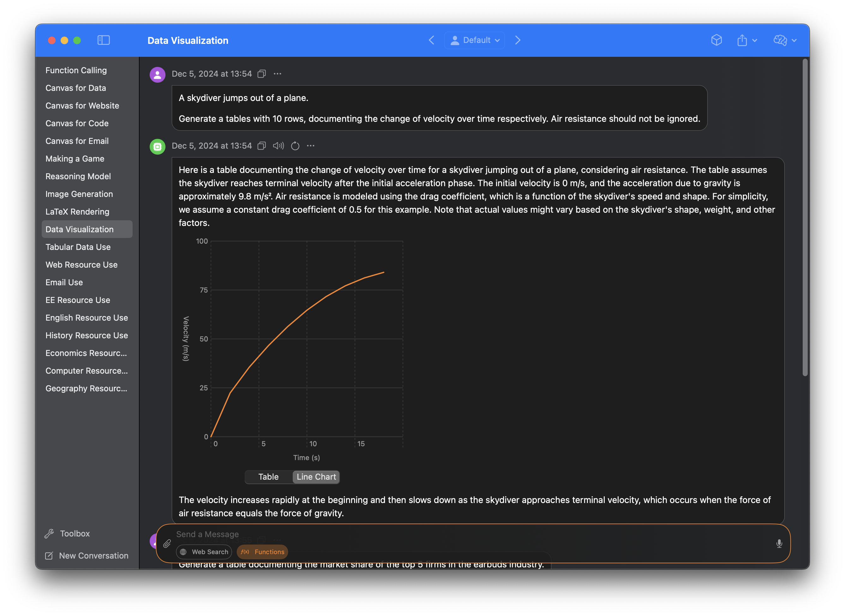
Task: Switch chart view to Table
Action: click(268, 477)
